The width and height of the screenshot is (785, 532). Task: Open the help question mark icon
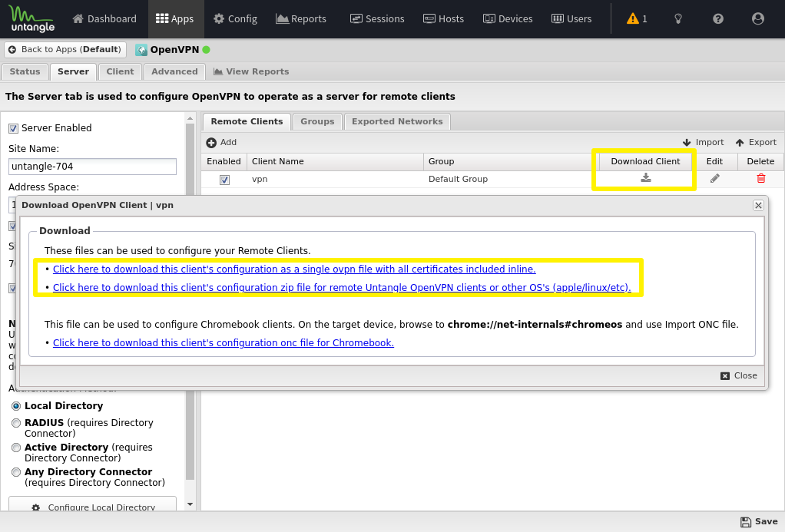point(718,18)
